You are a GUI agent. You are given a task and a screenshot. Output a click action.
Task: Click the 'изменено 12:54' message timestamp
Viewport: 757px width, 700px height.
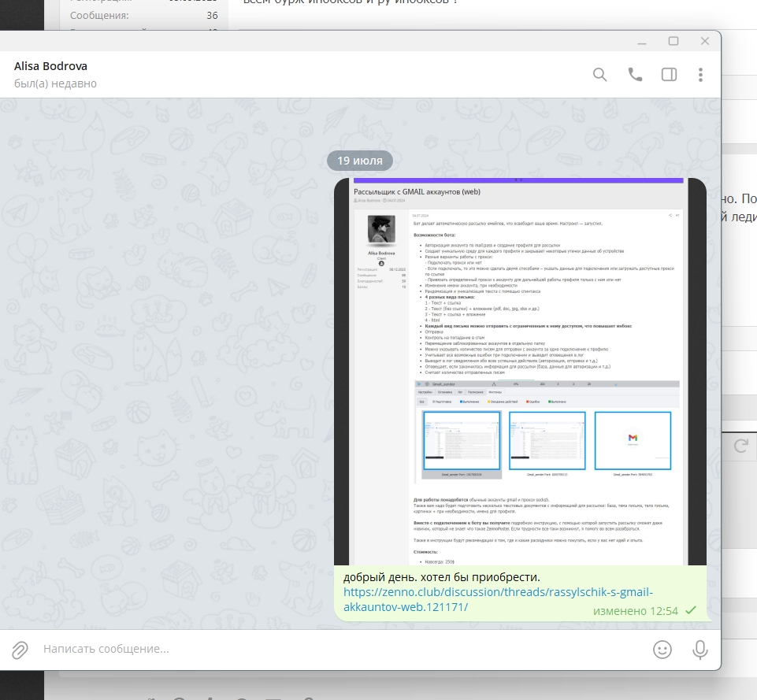(636, 611)
